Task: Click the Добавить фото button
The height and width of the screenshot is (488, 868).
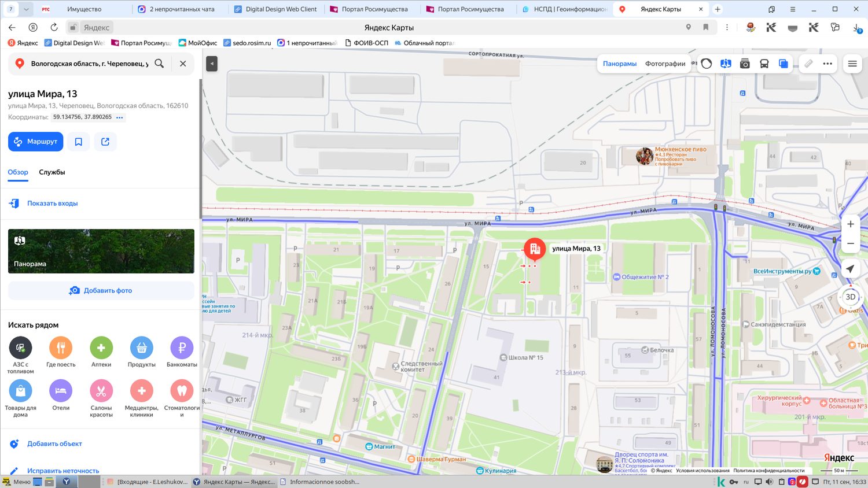Action: click(x=101, y=290)
